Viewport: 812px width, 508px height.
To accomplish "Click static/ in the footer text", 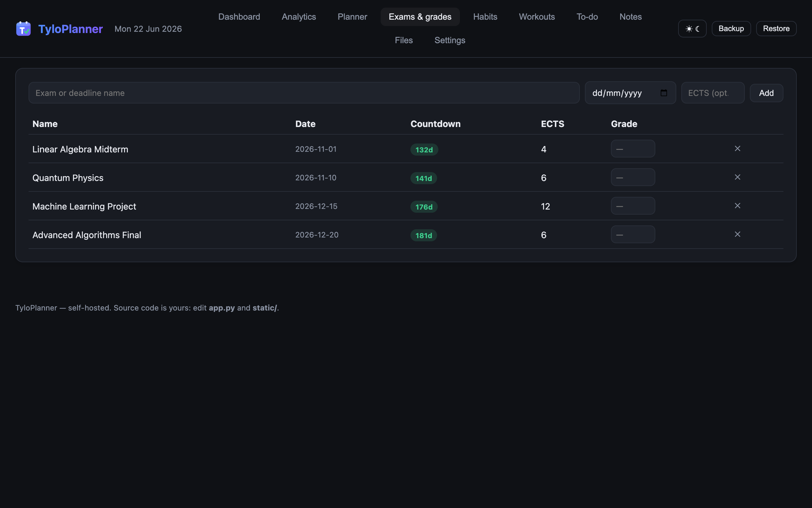I will pyautogui.click(x=265, y=308).
